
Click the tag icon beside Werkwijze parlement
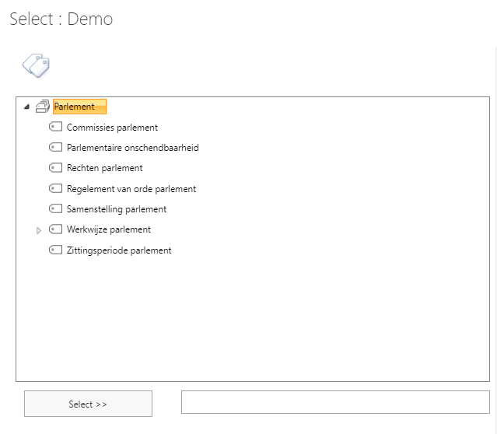pyautogui.click(x=55, y=229)
